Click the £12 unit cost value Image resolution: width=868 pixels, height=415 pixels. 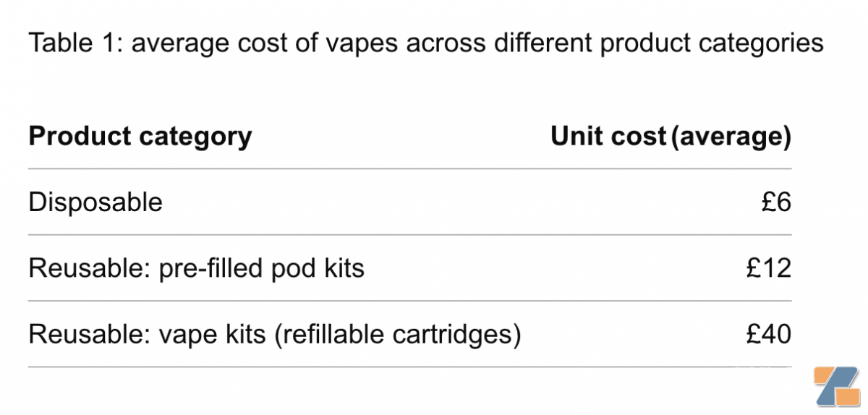coord(768,268)
